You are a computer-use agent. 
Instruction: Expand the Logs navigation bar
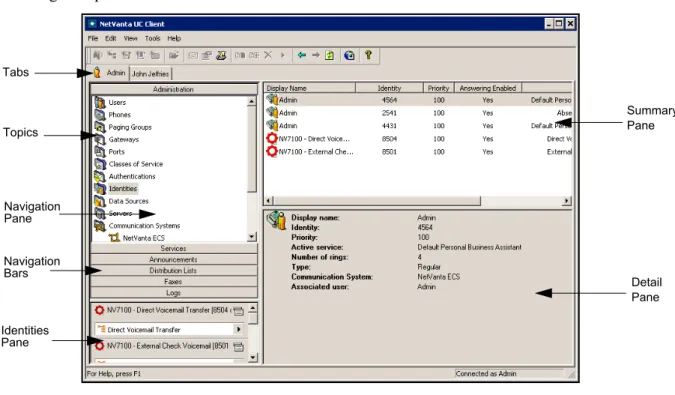pos(173,293)
